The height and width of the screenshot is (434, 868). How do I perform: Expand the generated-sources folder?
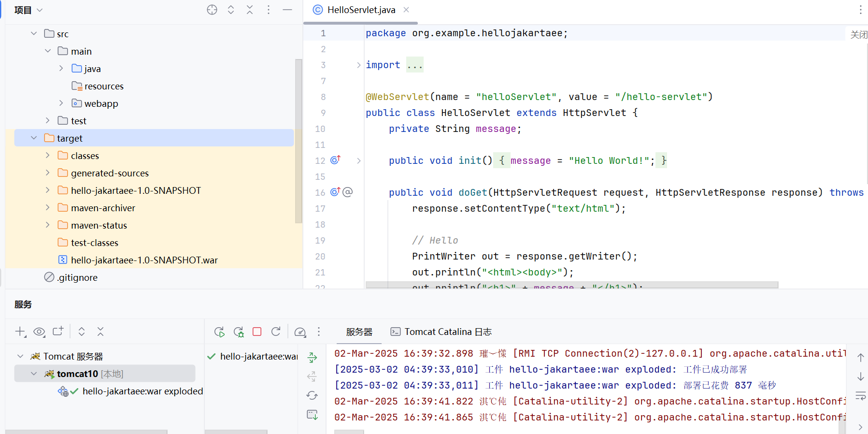(x=48, y=173)
